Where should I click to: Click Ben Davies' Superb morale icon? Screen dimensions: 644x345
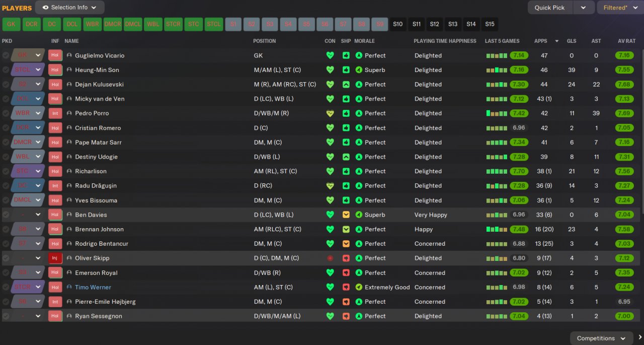click(x=359, y=215)
